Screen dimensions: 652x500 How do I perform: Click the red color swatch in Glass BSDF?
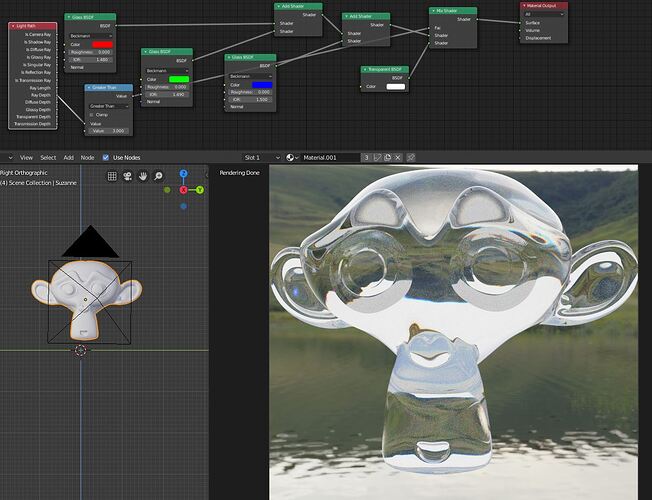pos(102,45)
